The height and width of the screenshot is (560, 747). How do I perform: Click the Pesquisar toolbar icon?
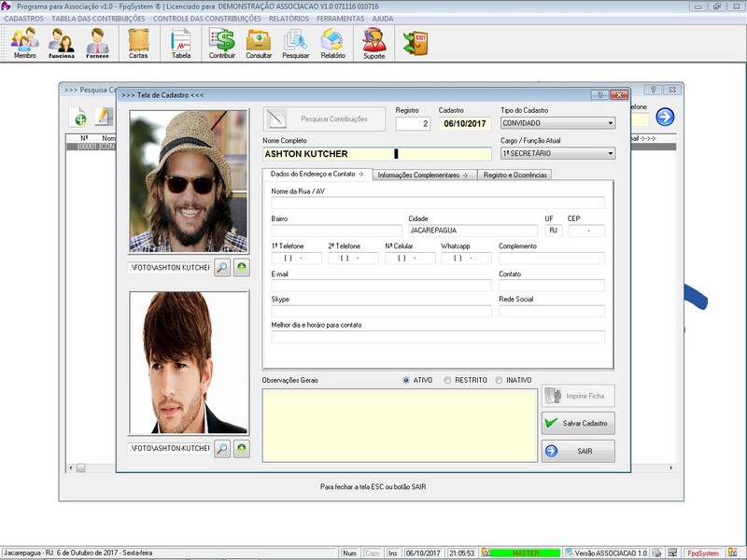point(295,43)
